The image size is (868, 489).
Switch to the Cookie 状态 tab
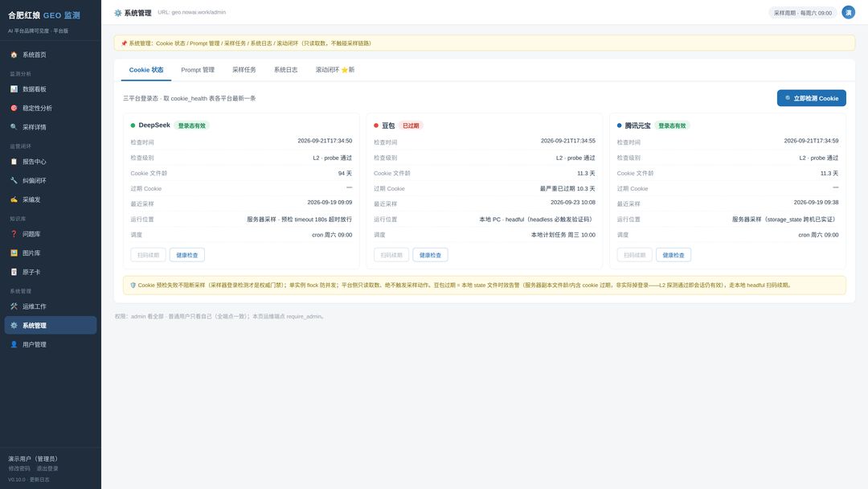click(146, 70)
